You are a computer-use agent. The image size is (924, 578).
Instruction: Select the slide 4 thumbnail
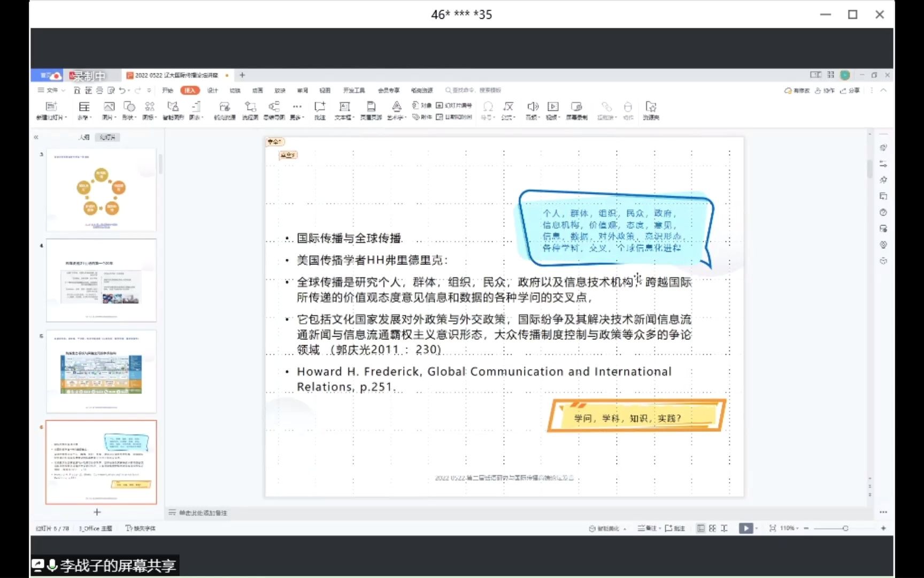101,280
